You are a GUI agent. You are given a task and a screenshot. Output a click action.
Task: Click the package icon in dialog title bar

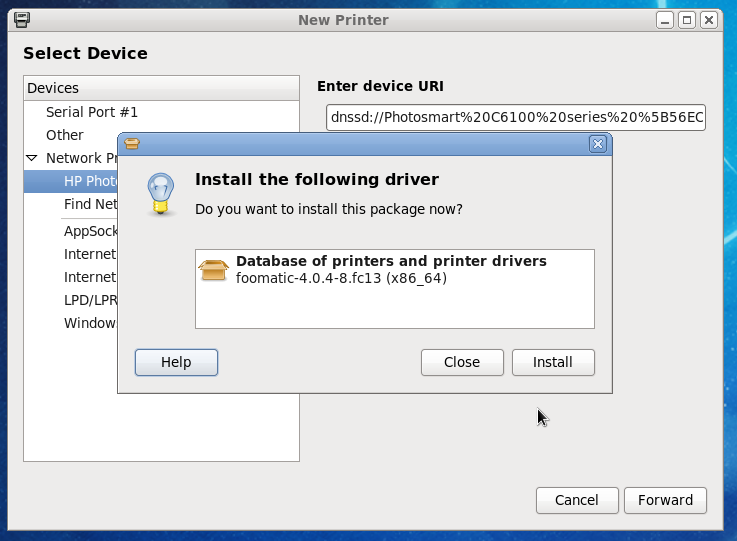pos(131,144)
